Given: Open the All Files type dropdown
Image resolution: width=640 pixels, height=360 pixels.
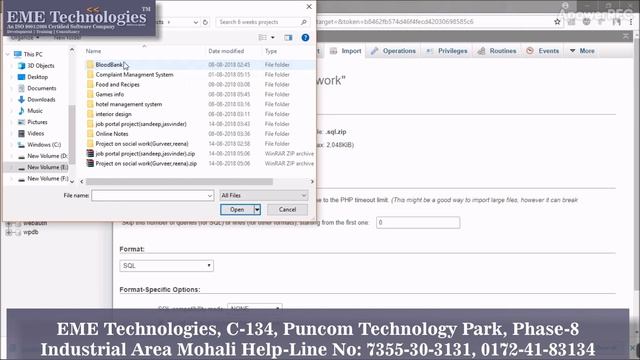Looking at the screenshot, I should click(264, 196).
